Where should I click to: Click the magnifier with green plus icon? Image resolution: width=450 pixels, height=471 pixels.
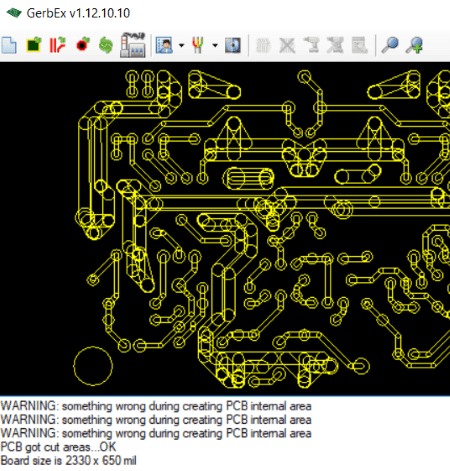pos(414,45)
